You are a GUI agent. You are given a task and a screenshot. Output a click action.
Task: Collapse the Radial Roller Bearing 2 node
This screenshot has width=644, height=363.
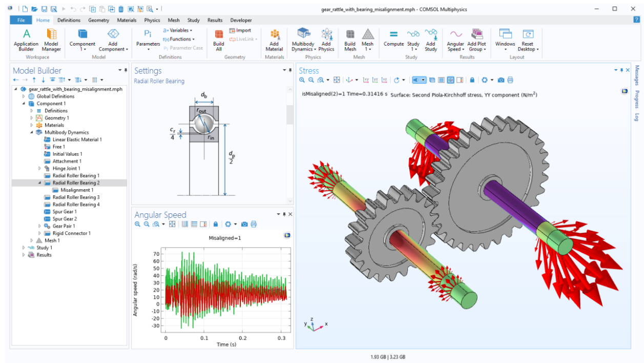coord(40,183)
